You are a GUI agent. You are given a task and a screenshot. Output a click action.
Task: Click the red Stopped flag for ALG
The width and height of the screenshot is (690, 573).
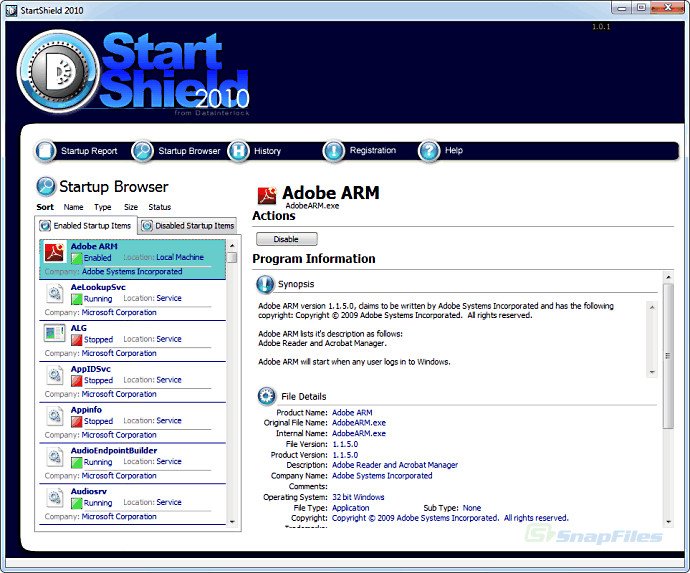pos(77,340)
